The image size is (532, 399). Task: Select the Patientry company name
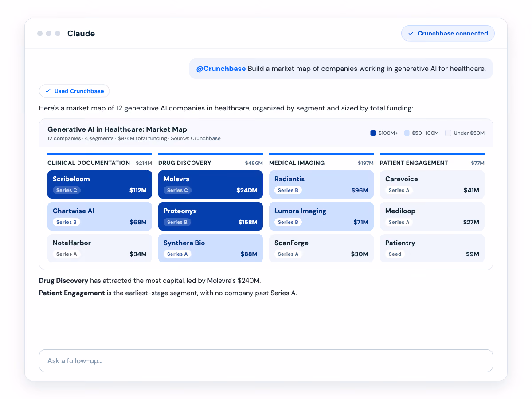(x=400, y=243)
